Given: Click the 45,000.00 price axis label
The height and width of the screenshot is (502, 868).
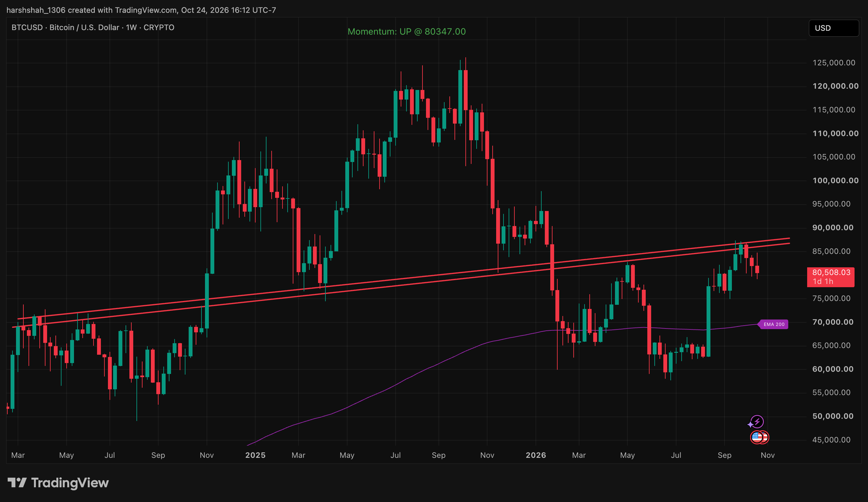Looking at the screenshot, I should [831, 440].
